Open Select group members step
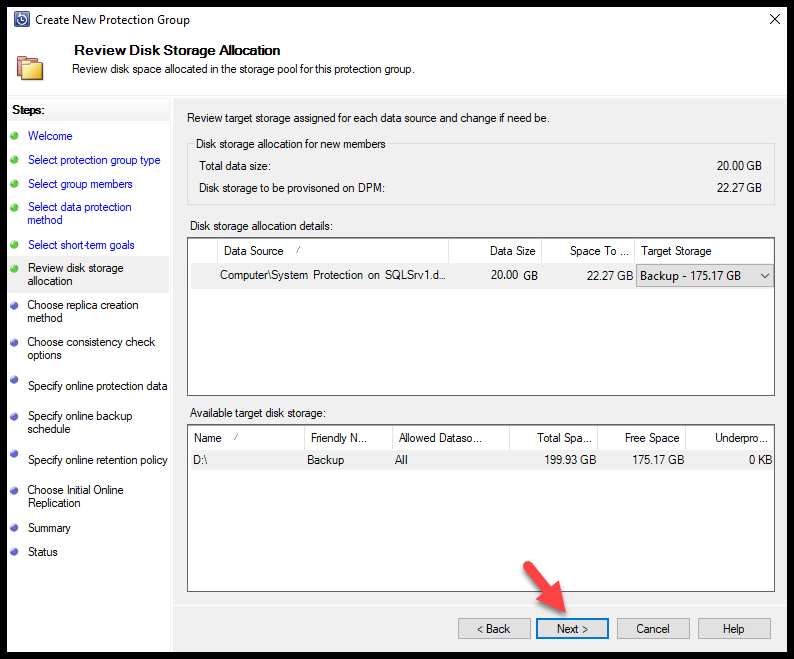 pyautogui.click(x=80, y=184)
